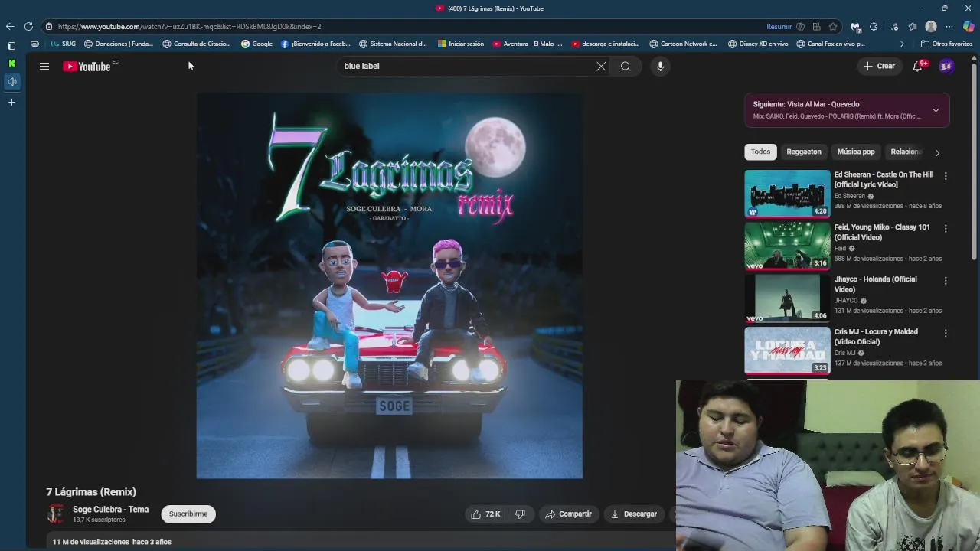980x551 pixels.
Task: Go back with browser back arrow
Action: pos(10,27)
